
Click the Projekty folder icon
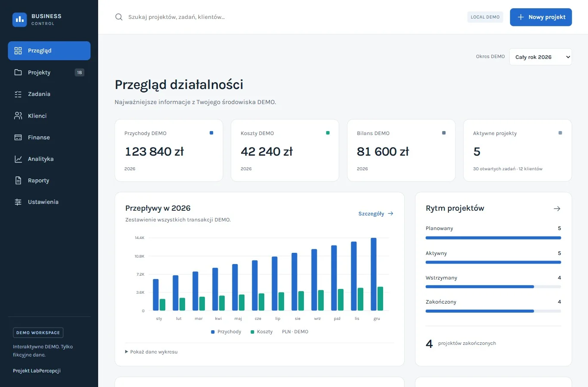[18, 72]
